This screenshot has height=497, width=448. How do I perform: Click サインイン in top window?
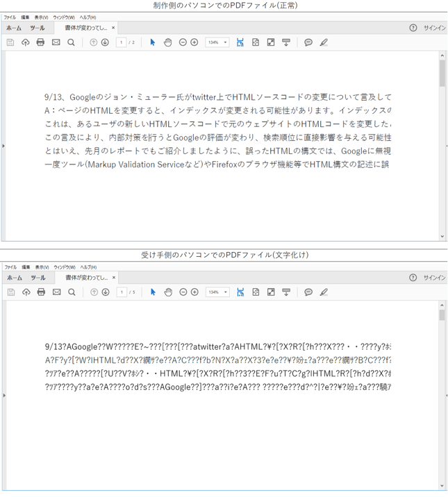tap(435, 28)
